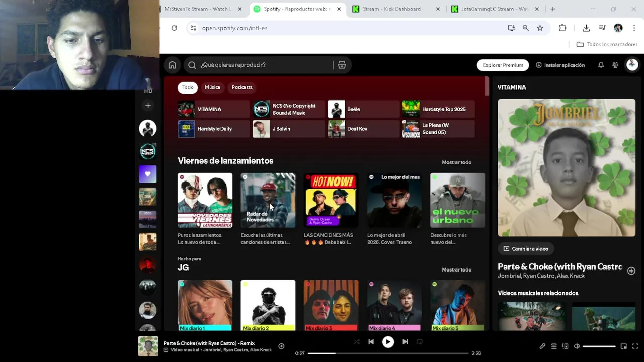644x362 pixels.
Task: Open Chrome profile avatar
Action: [x=618, y=28]
